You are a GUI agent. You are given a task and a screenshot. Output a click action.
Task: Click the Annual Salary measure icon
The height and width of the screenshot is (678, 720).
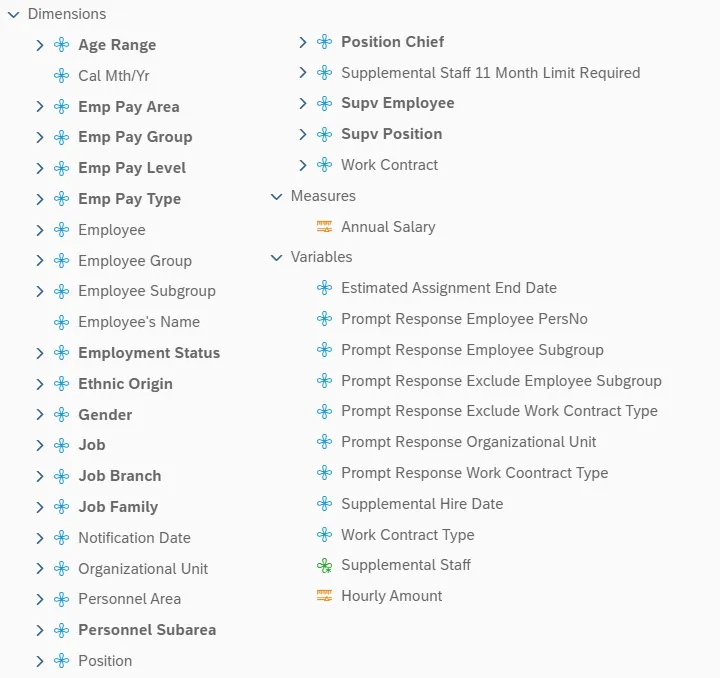(x=324, y=227)
